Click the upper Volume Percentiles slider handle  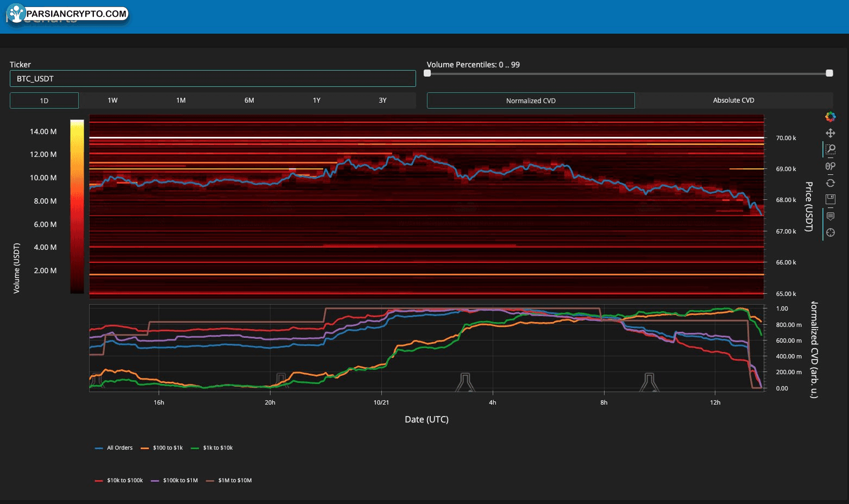(829, 73)
